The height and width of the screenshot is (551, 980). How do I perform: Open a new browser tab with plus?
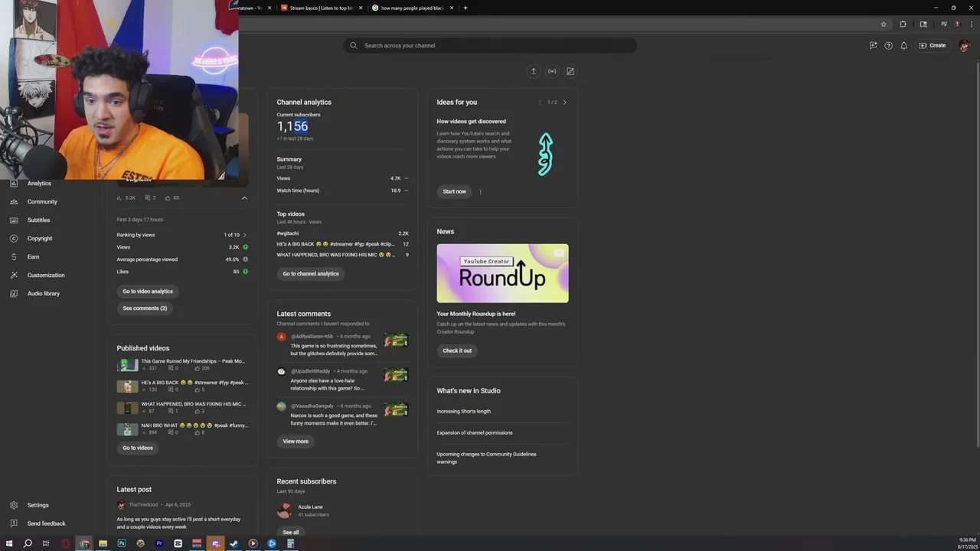click(465, 8)
